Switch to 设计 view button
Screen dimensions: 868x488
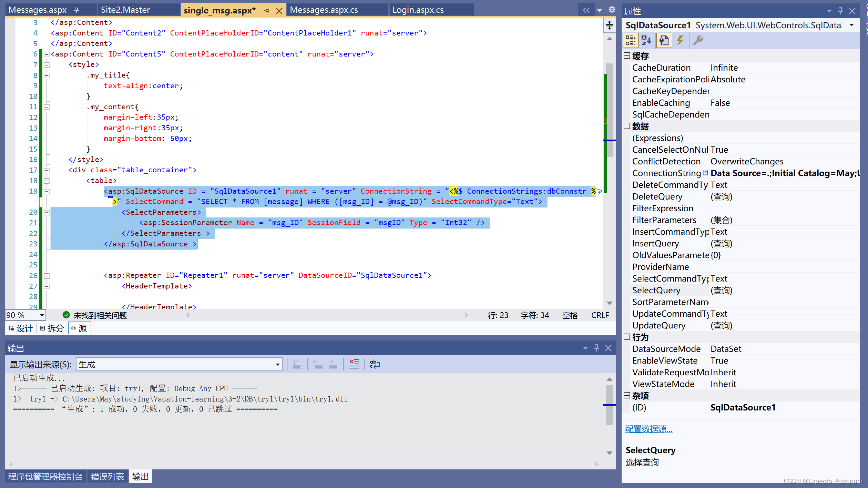pos(21,328)
